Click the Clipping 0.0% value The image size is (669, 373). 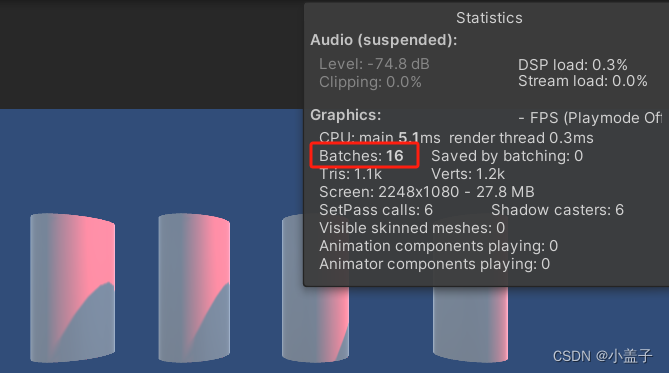click(370, 82)
